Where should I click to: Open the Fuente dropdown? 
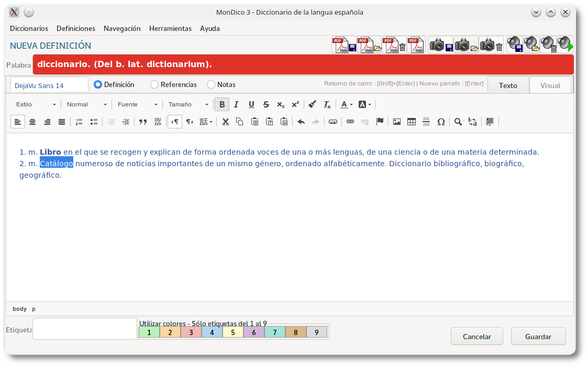(x=137, y=104)
